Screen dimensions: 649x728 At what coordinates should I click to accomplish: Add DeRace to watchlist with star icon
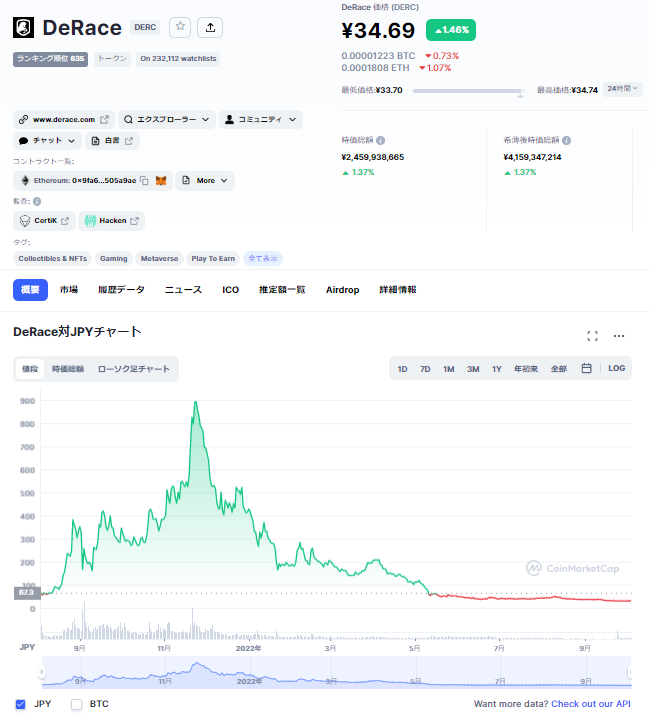tap(180, 27)
